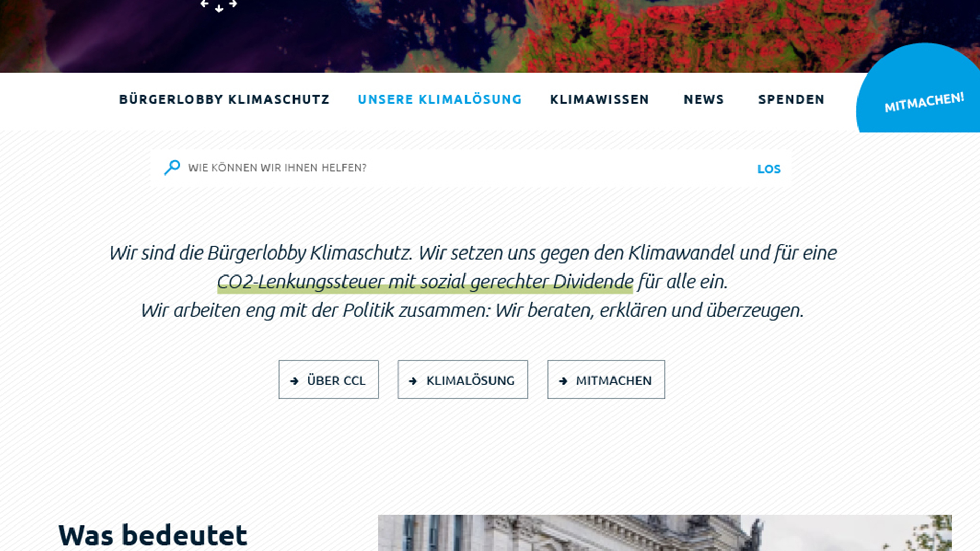Click the red satellite hero image
This screenshot has width=980, height=551.
tap(490, 36)
